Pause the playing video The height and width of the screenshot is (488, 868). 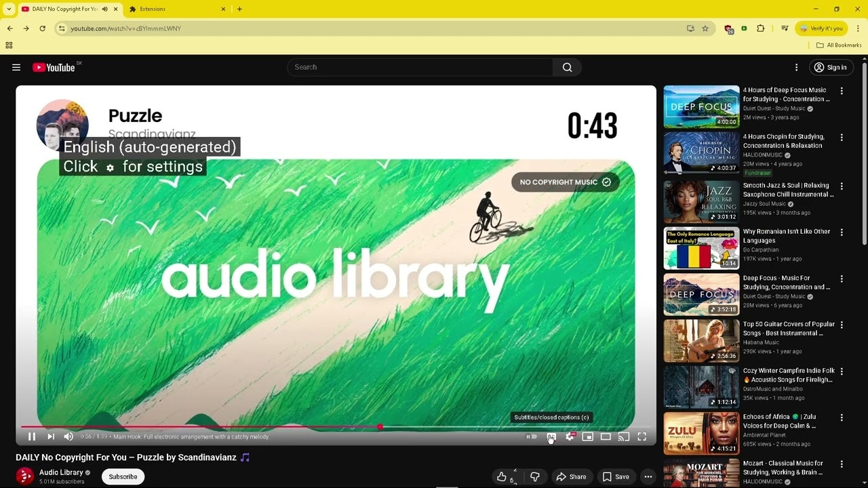pos(32,436)
